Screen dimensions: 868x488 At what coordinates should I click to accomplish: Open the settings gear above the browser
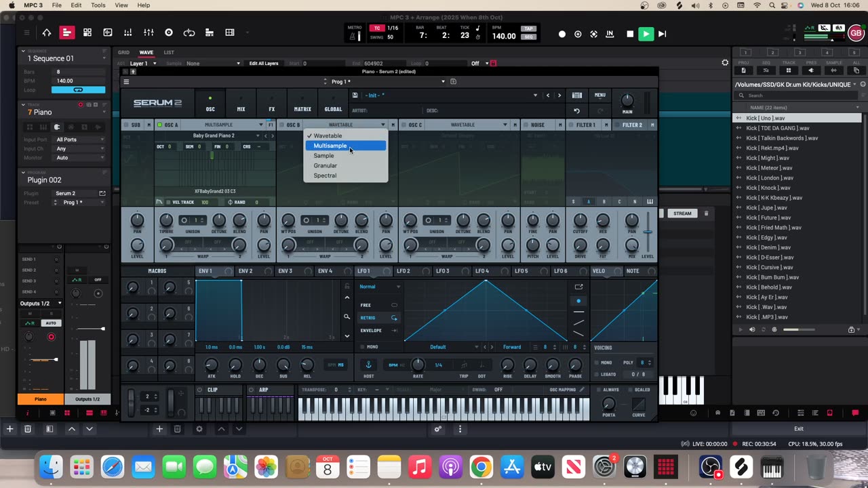point(725,63)
